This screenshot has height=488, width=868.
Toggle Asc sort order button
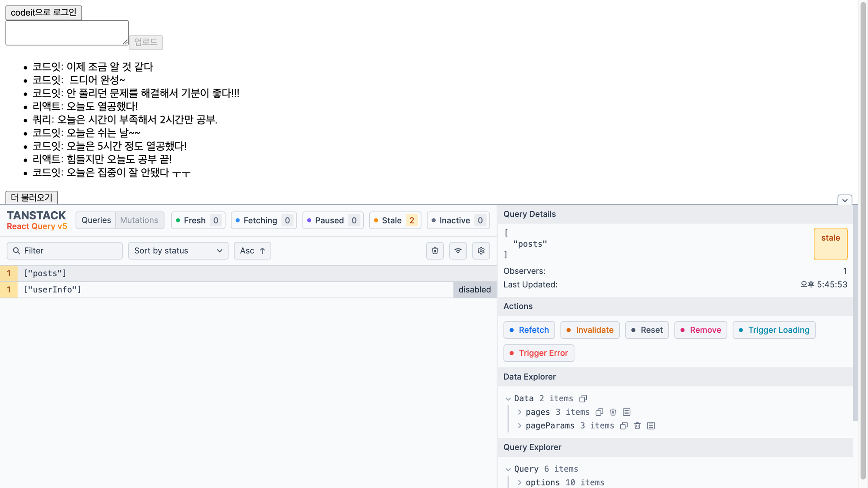(252, 251)
